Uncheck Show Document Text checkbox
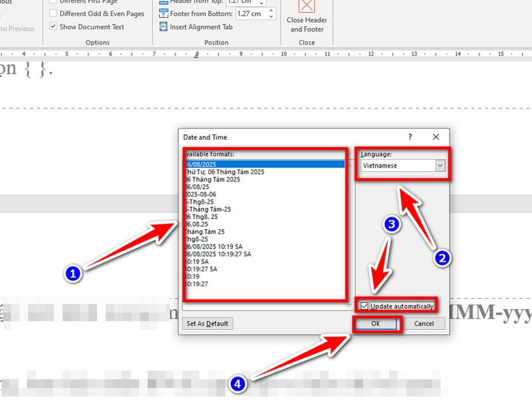Image resolution: width=532 pixels, height=408 pixels. (53, 26)
